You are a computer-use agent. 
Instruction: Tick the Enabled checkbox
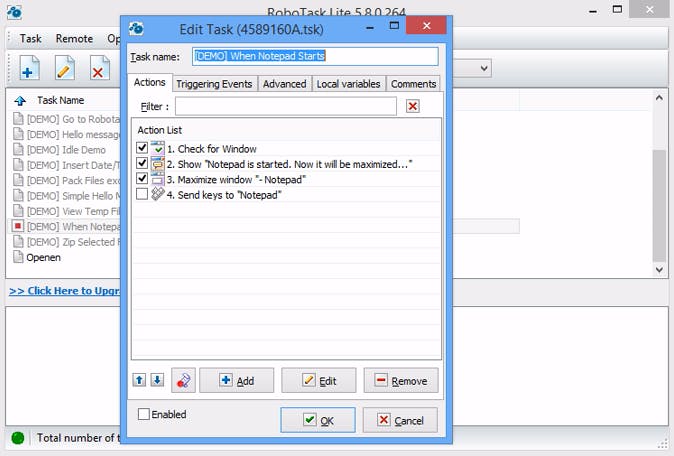point(144,414)
